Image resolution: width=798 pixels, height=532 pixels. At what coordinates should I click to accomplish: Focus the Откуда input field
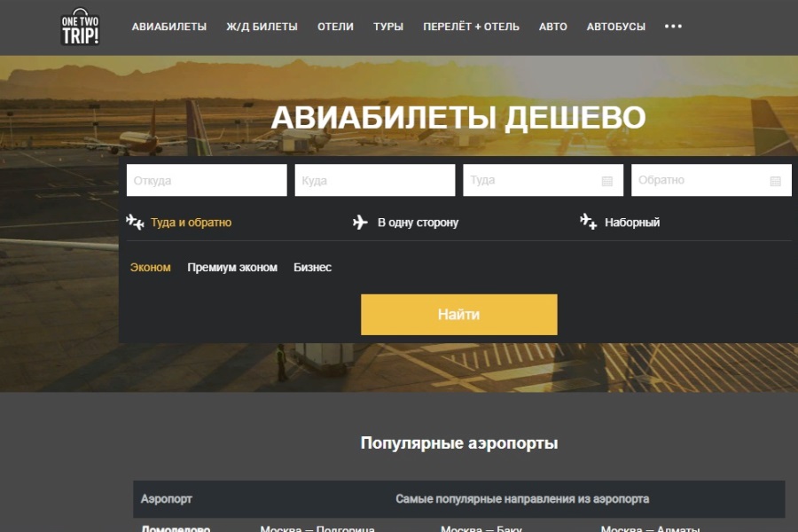click(207, 181)
